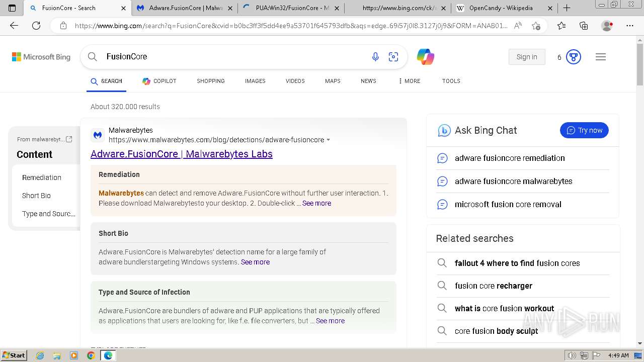This screenshot has height=362, width=644.
Task: Open the Copilot colorful icon
Action: coord(426,57)
